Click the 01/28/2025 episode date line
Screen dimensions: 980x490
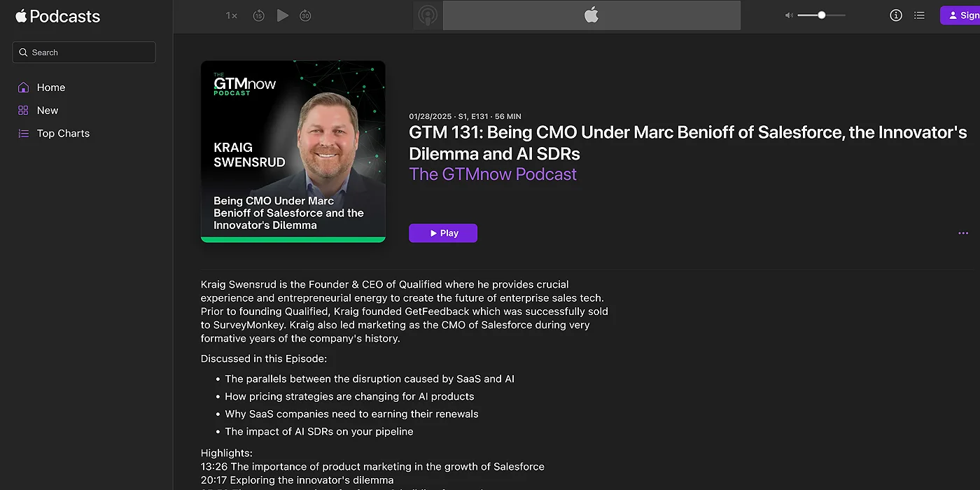click(x=465, y=116)
